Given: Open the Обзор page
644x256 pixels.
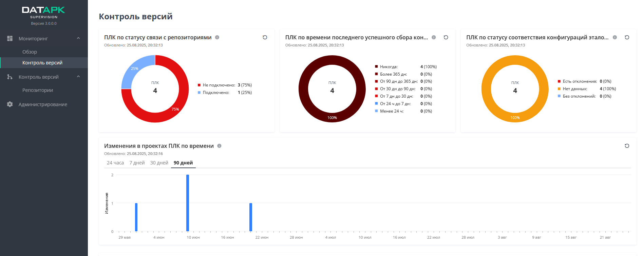Looking at the screenshot, I should click(x=30, y=52).
